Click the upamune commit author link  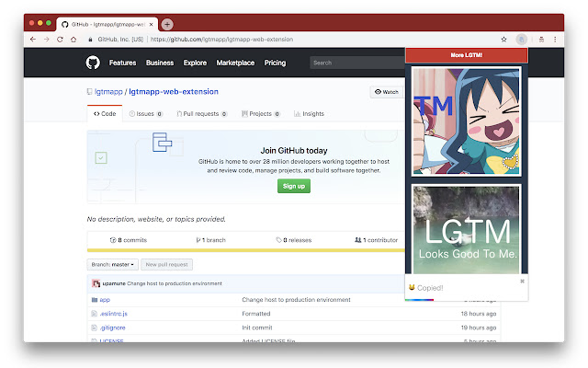tap(114, 283)
